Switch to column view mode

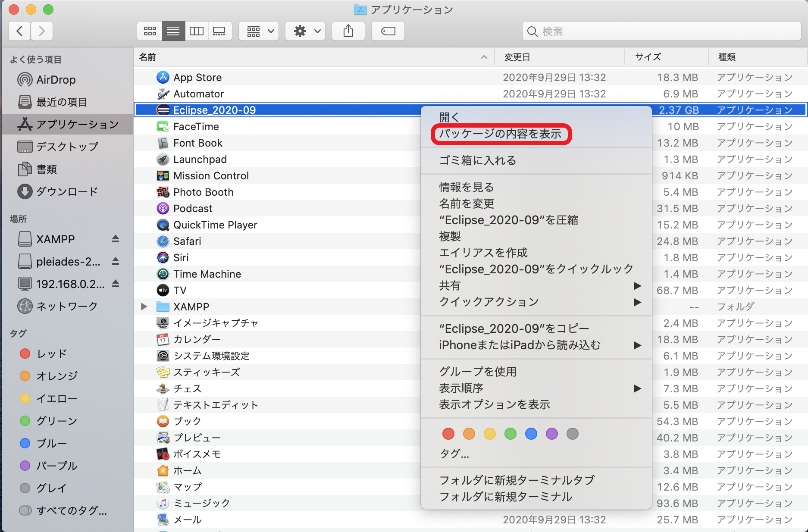click(x=197, y=31)
